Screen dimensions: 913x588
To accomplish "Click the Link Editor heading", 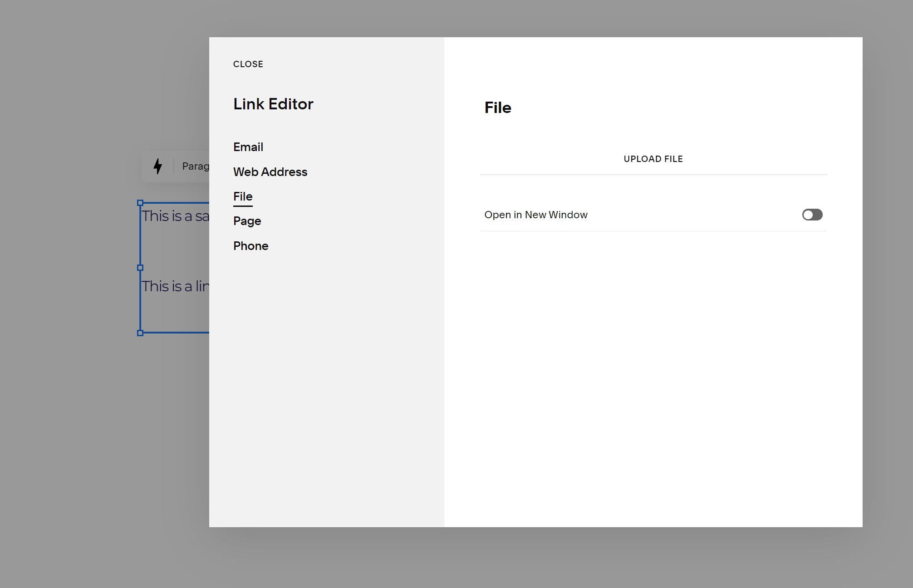I will (x=273, y=104).
